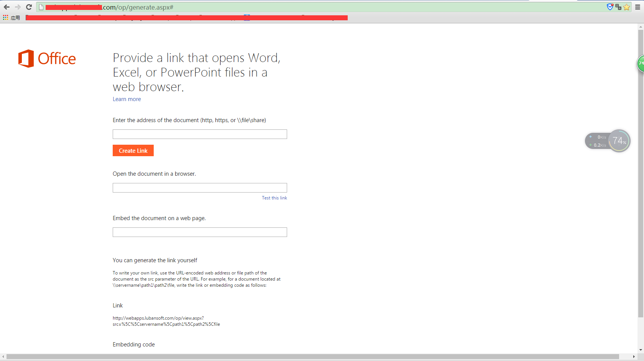Bookmark page with the star icon
The image size is (644, 361).
627,7
